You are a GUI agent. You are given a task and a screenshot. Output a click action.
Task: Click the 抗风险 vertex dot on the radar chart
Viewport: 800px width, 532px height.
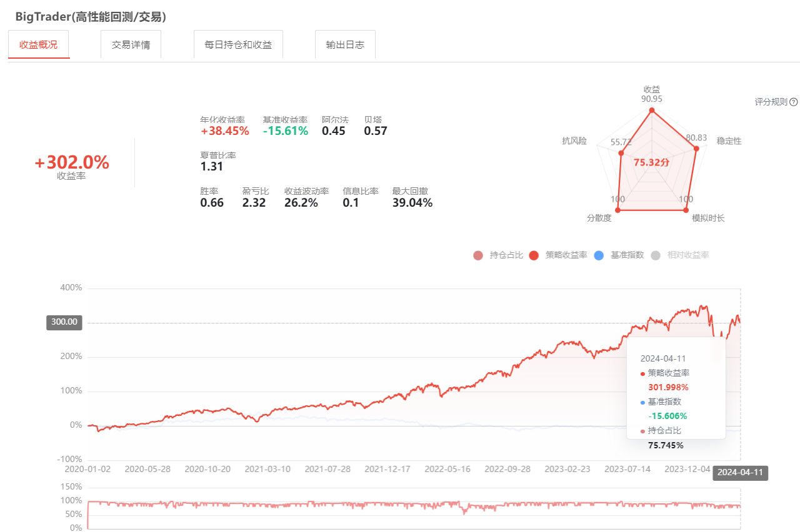tap(621, 153)
